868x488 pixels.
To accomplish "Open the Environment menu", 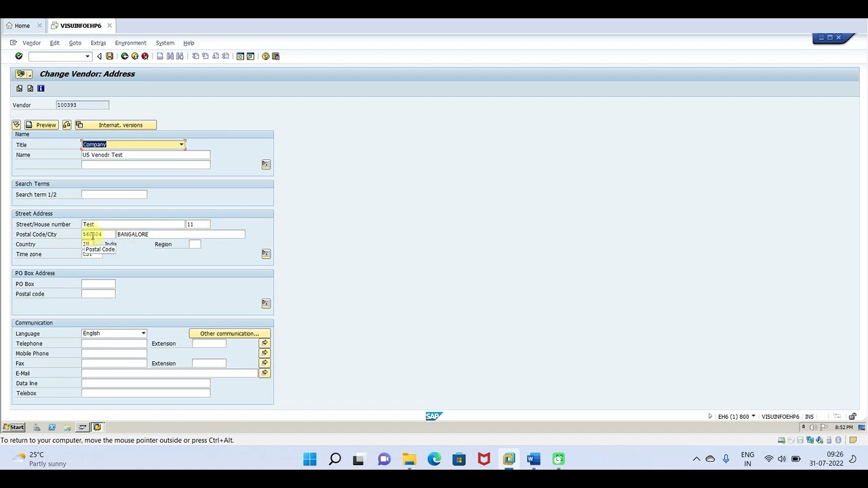I will (130, 43).
